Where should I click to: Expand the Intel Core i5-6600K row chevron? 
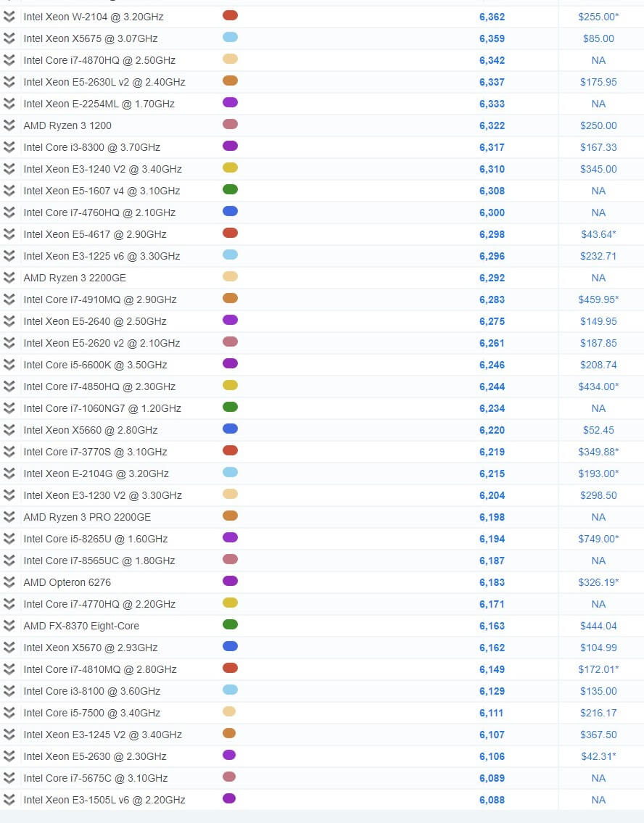[x=9, y=365]
